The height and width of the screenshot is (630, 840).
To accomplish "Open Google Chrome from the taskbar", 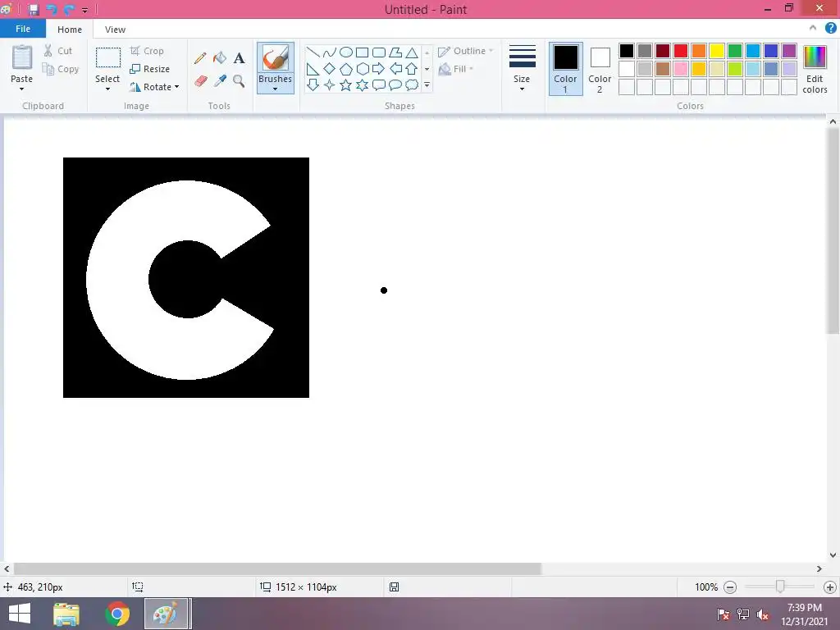I will 117,614.
